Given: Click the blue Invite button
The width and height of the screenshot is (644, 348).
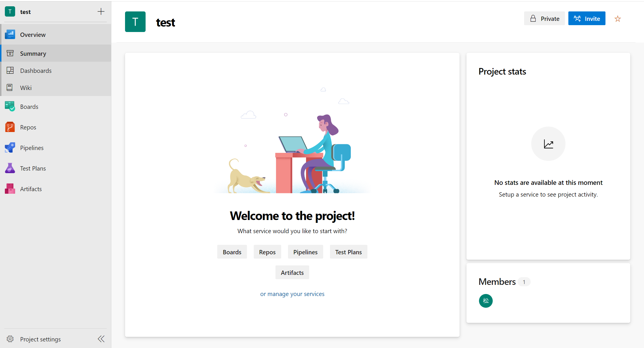Looking at the screenshot, I should pyautogui.click(x=587, y=19).
